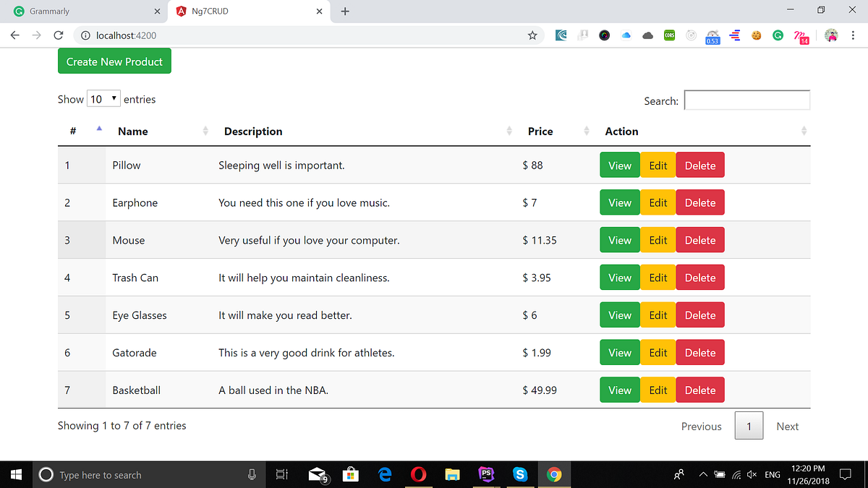This screenshot has height=488, width=868.
Task: Expand the Description column sort arrows
Action: [x=509, y=131]
